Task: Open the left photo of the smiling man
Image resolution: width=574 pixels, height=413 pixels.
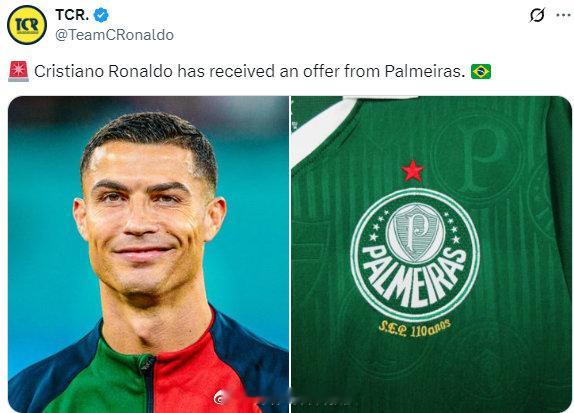Action: (x=148, y=254)
